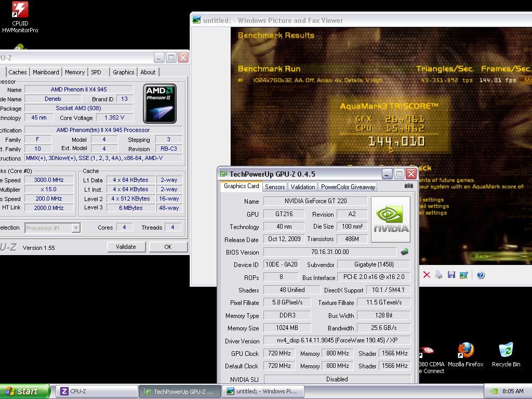
Task: Click the AquaMark total score 144,010
Action: point(396,141)
